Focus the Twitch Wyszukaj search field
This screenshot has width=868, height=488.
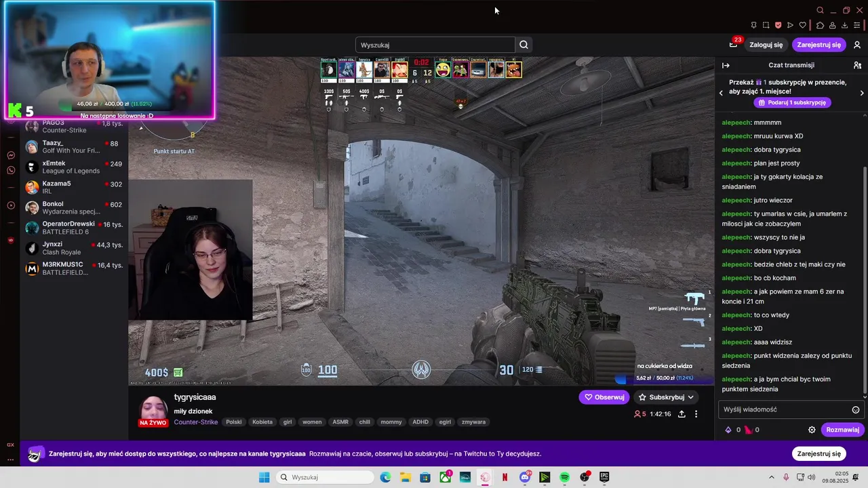click(435, 45)
